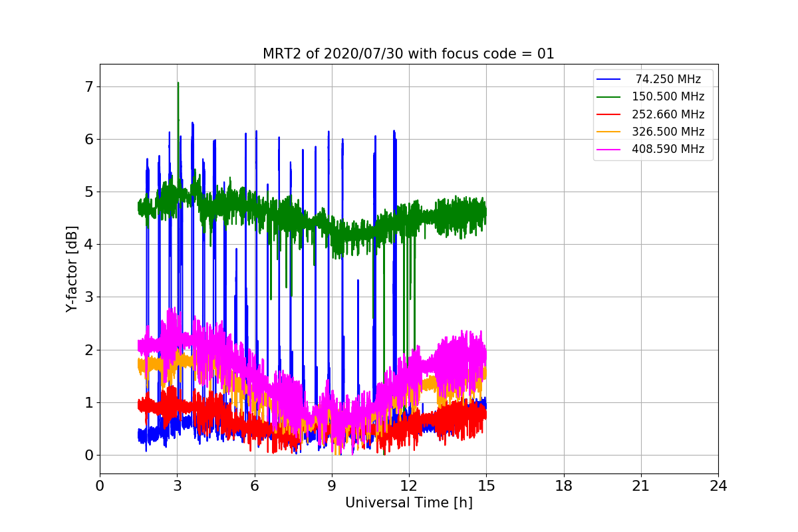Image resolution: width=798 pixels, height=532 pixels.
Task: Click the red line sample in the legend
Action: (609, 114)
